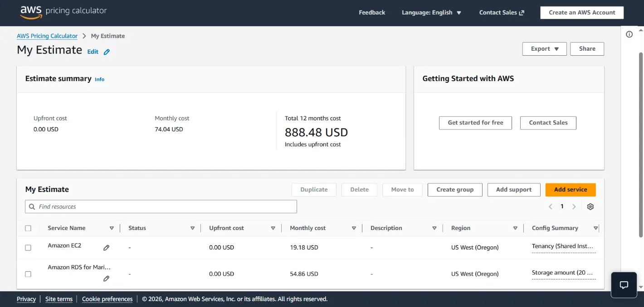Viewport: 644px width, 307px height.
Task: Click the 74.04 USD monthly cost value
Action: (x=169, y=130)
